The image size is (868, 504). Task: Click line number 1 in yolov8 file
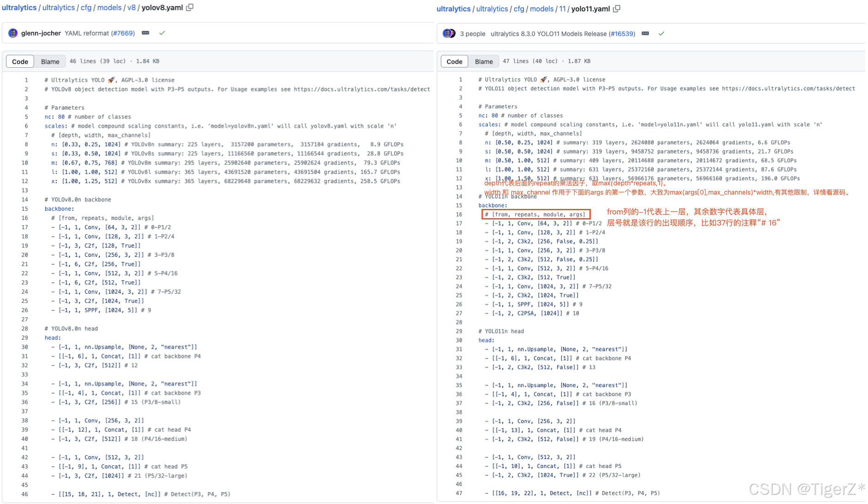click(26, 80)
